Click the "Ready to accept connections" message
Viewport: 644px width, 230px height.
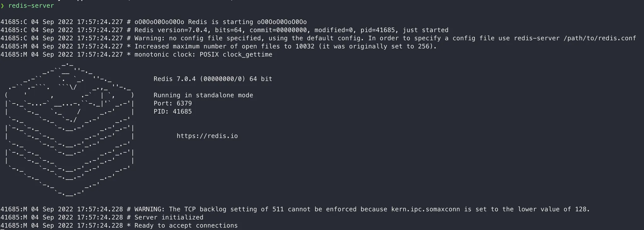[x=186, y=226]
